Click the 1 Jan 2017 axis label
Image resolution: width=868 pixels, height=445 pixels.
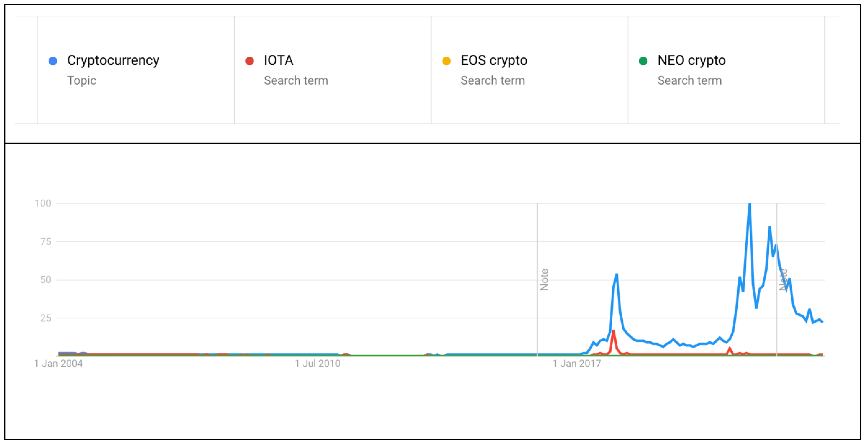[577, 363]
